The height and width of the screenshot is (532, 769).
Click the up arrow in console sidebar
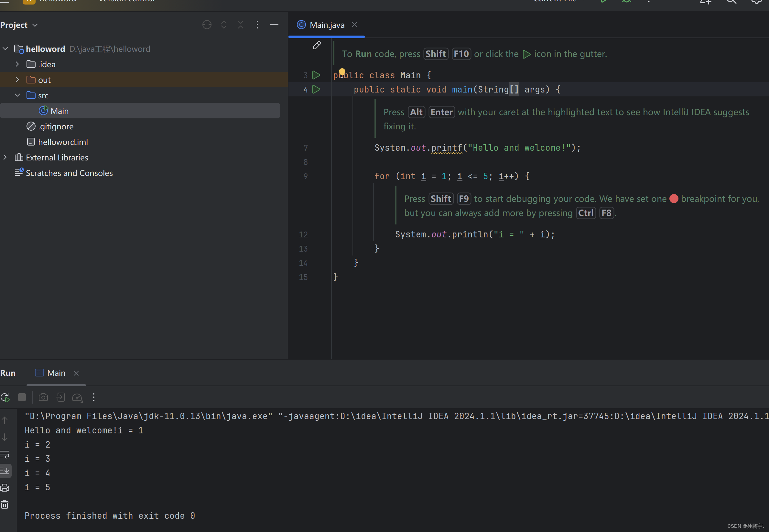coord(5,420)
